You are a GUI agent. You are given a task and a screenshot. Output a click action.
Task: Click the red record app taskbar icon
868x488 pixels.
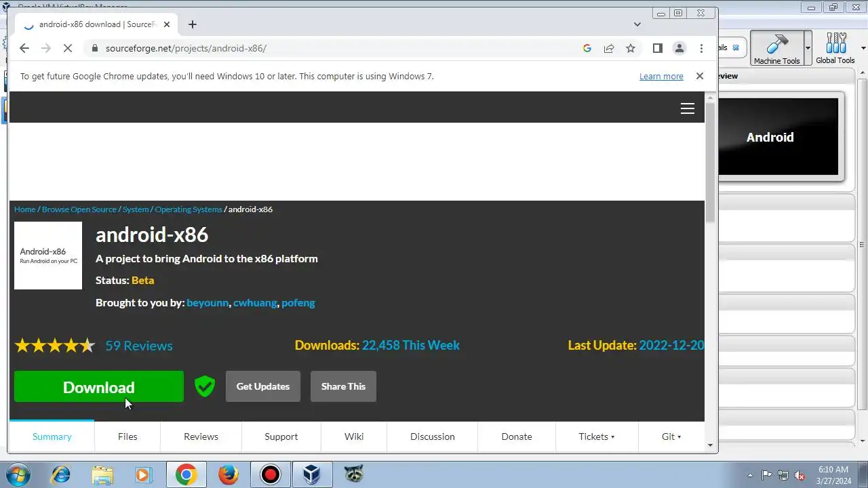pos(271,474)
